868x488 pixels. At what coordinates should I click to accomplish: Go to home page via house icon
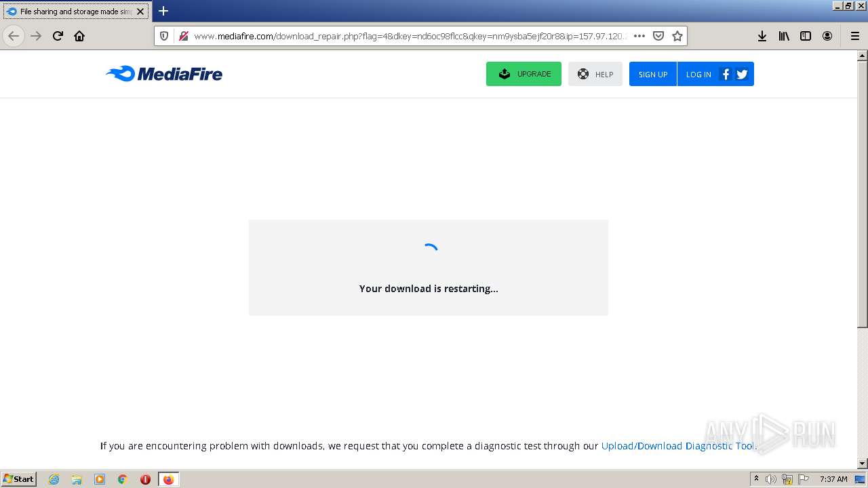79,36
